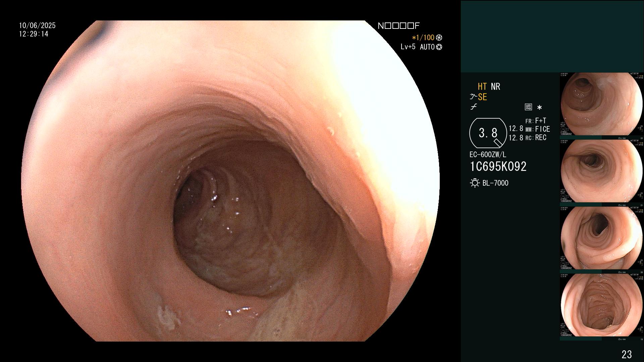
Task: Click the settings list icon next to the asterisk
Action: tap(528, 107)
